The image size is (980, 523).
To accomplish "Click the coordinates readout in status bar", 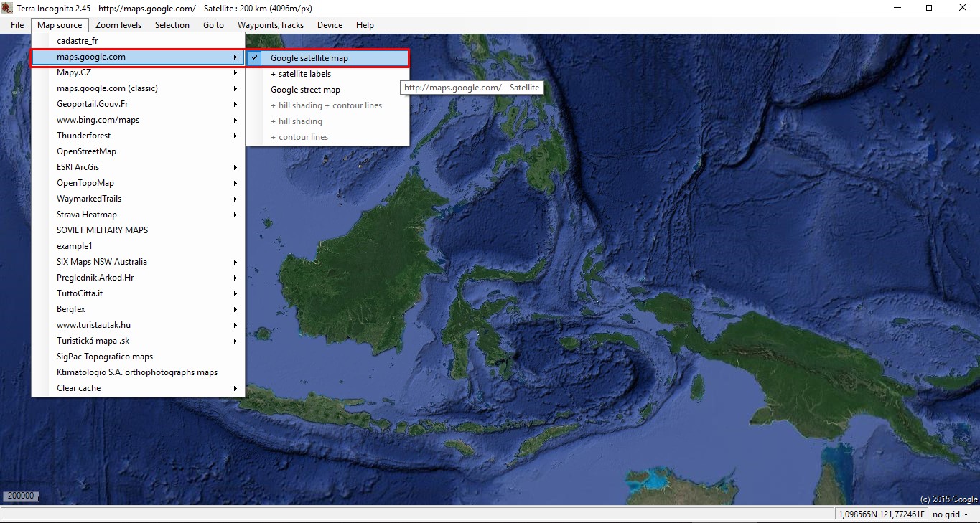I will click(x=882, y=514).
